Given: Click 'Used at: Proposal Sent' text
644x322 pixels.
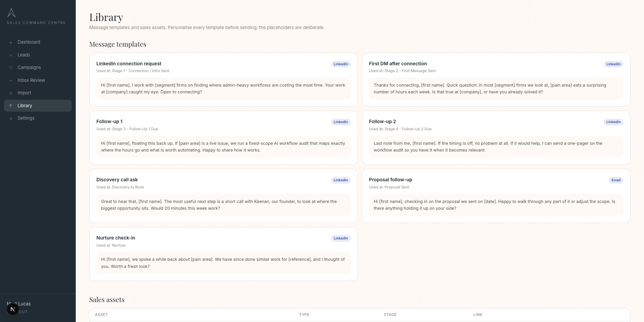Looking at the screenshot, I should pos(389,187).
